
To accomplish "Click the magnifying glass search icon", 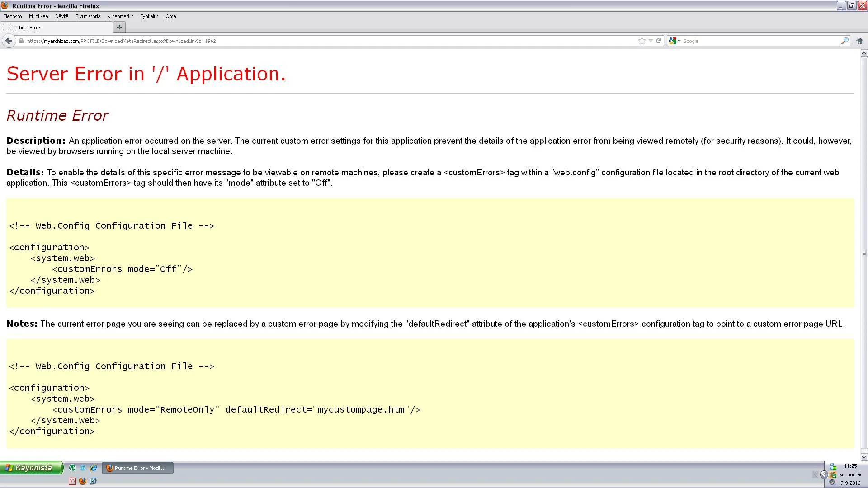I will (x=844, y=41).
